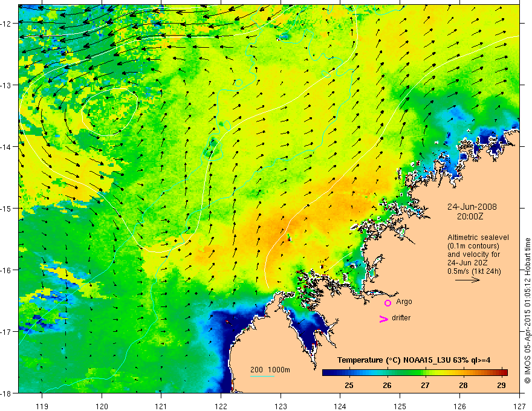This screenshot has height=411, width=532.
Task: Click longitude axis label 122
Action: (x=221, y=406)
